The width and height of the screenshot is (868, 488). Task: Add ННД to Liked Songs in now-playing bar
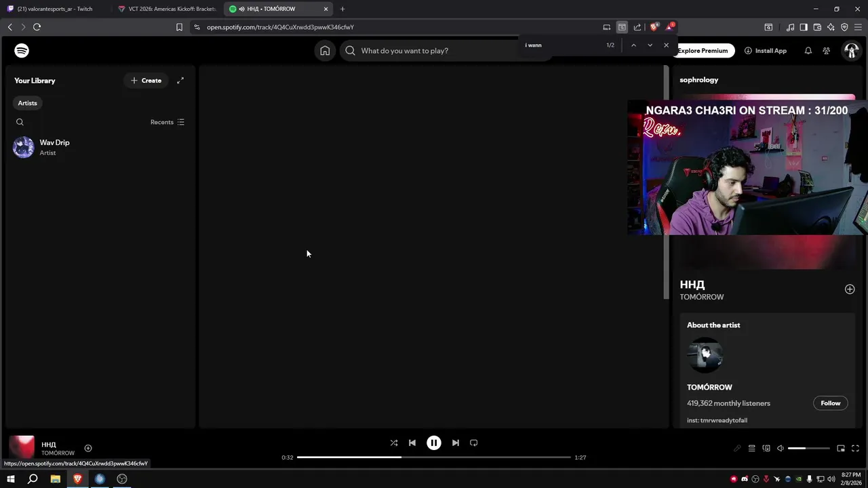[x=88, y=448]
